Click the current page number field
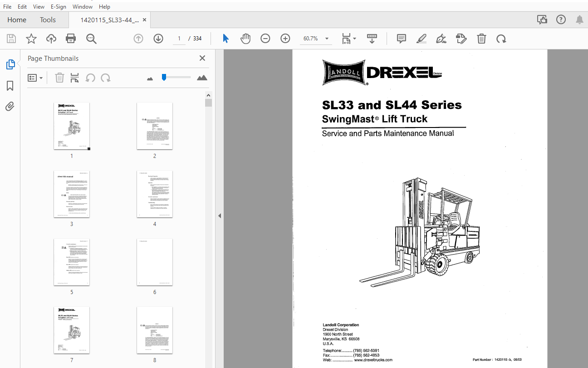This screenshot has height=368, width=588. click(x=179, y=39)
